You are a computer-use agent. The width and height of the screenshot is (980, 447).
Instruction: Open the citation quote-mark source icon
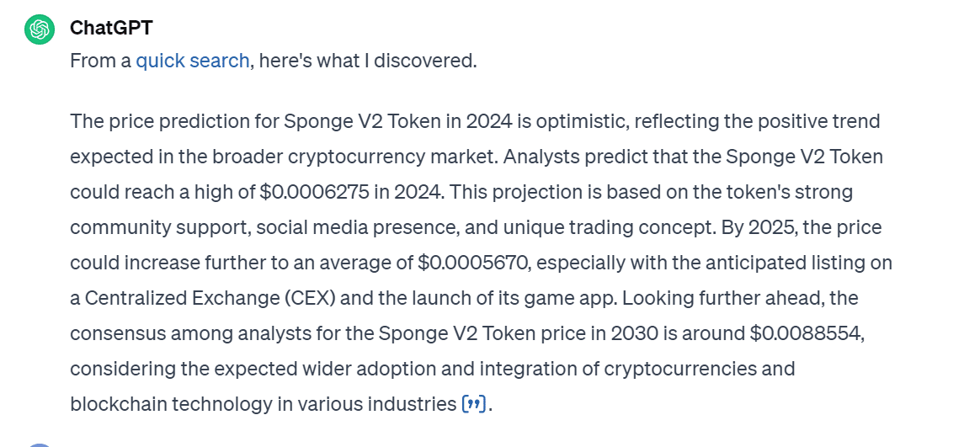click(x=473, y=404)
